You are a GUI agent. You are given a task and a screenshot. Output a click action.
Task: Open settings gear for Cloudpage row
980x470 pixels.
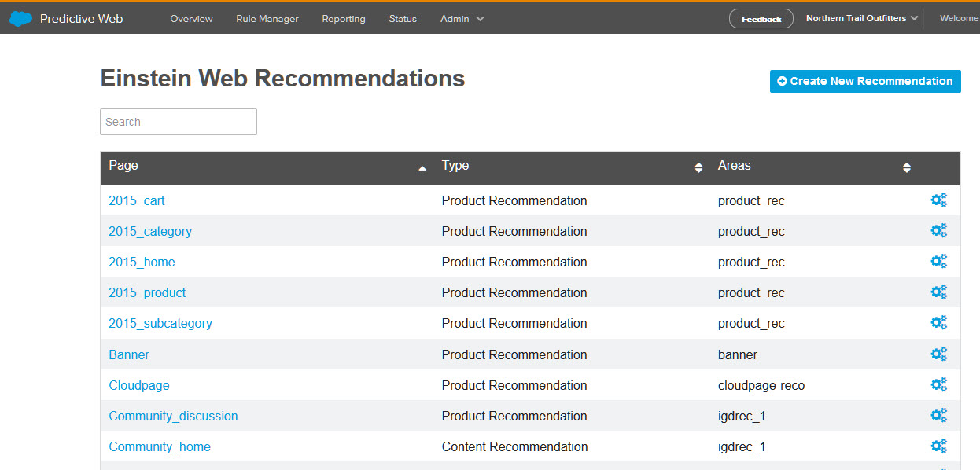(938, 384)
